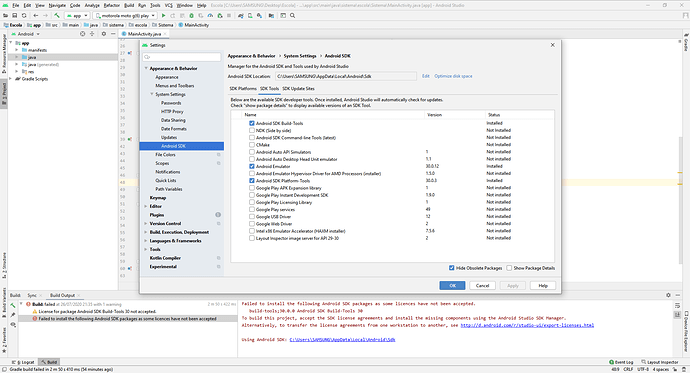Click the Settings search input field

pyautogui.click(x=182, y=57)
